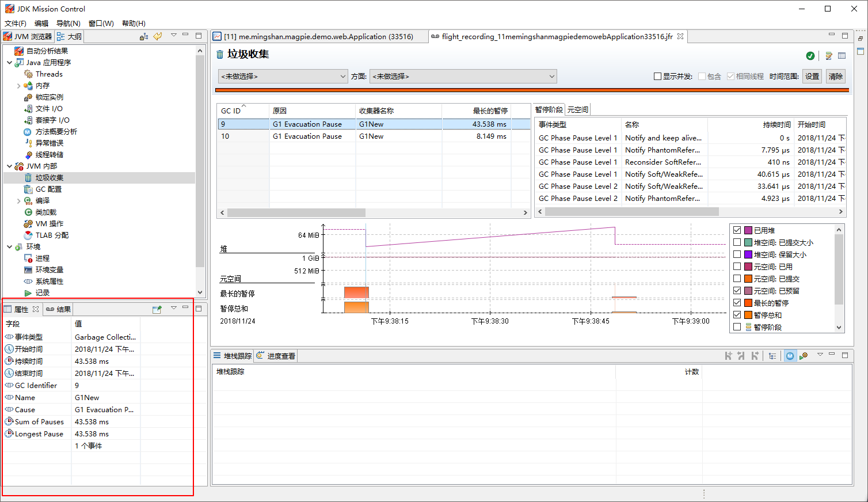Select GC ID 10 row
This screenshot has height=502, width=868.
coord(374,136)
